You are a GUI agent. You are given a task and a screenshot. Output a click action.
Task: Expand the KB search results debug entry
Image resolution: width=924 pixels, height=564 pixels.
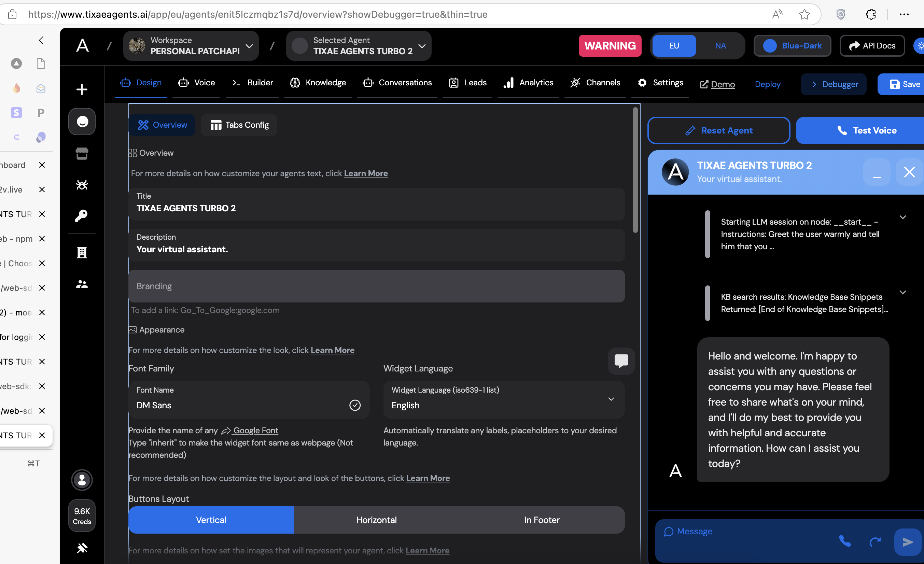click(902, 293)
